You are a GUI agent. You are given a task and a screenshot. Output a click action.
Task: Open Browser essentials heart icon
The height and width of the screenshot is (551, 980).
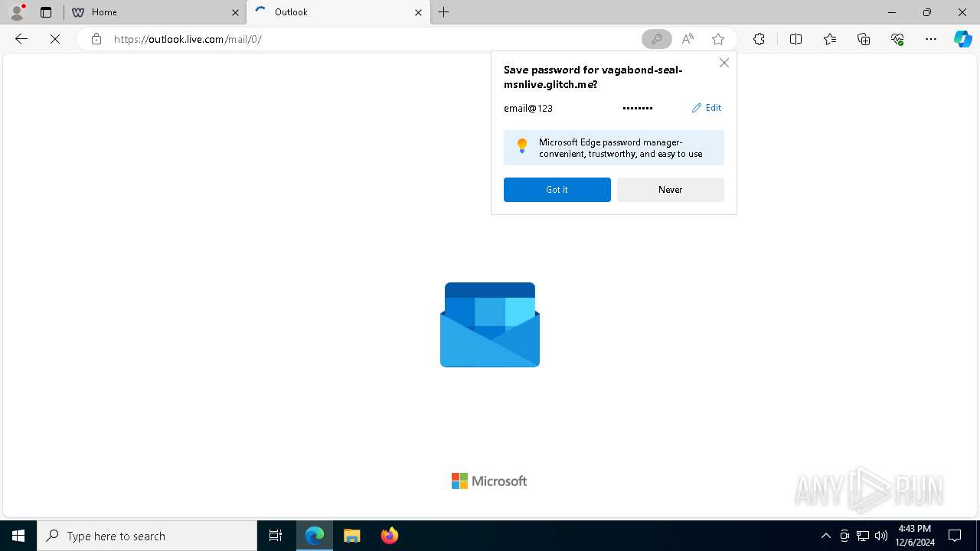897,39
